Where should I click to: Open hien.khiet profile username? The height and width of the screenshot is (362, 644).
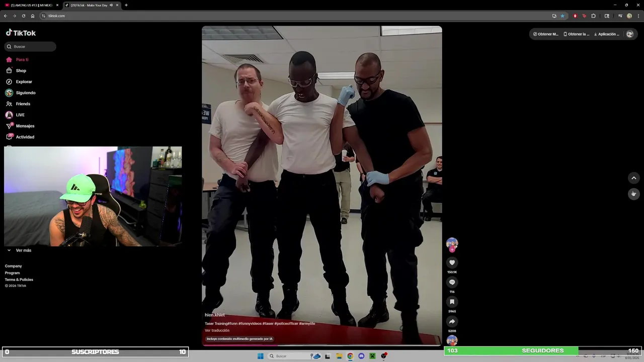[215, 315]
